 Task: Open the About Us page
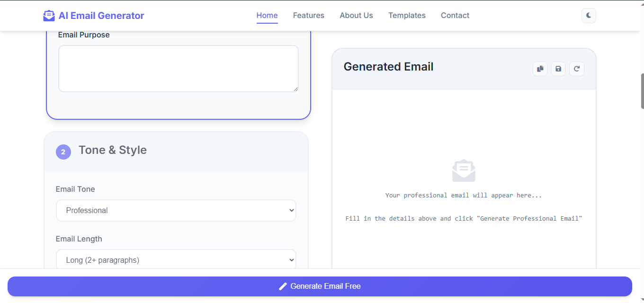(x=356, y=15)
